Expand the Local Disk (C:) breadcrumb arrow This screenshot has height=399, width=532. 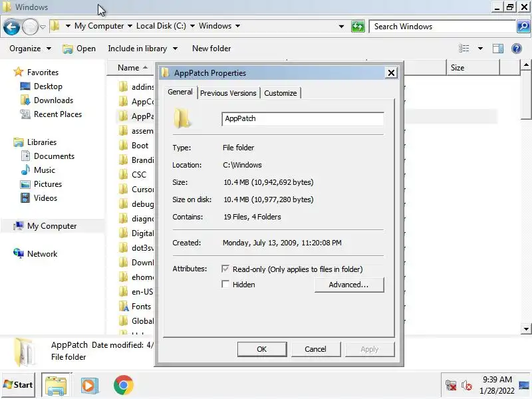[x=192, y=26]
